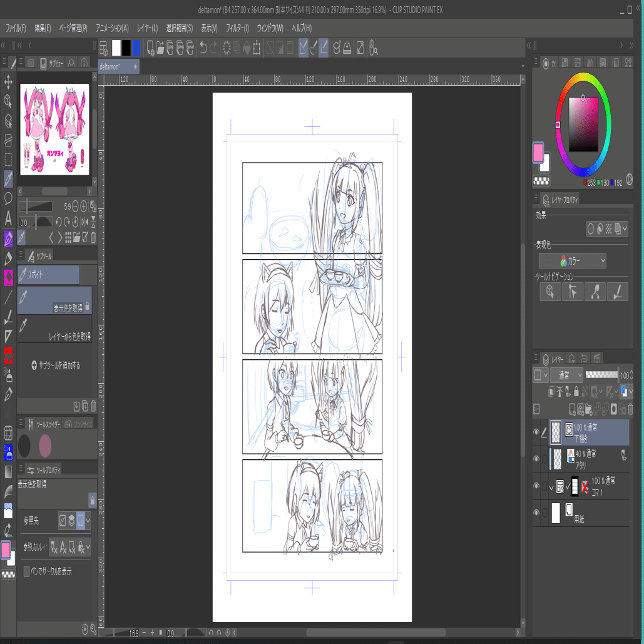Hide the アタリ layer with eye icon
Screen dimensions: 644x644
coord(536,459)
